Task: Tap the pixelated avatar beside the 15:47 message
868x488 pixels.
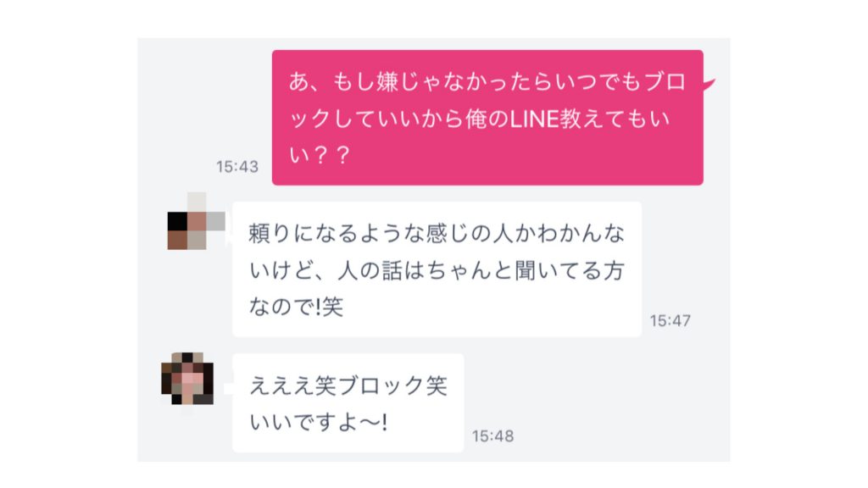Action: pos(196,221)
